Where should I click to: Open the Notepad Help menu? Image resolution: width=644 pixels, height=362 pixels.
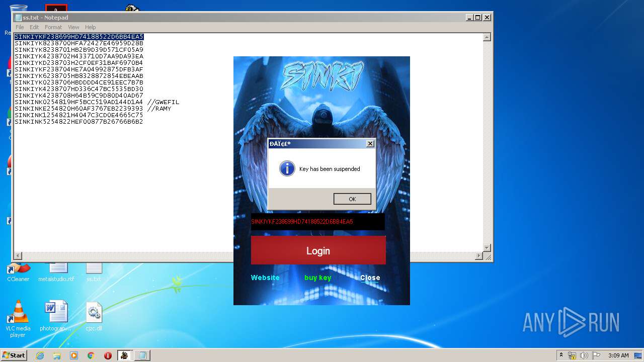pos(90,27)
